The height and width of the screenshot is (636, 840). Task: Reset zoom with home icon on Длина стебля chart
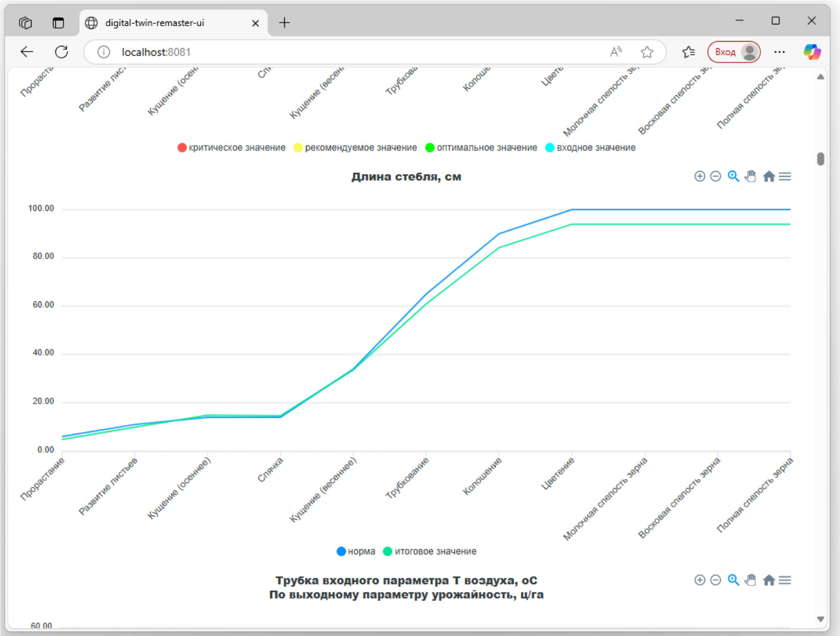(x=769, y=177)
